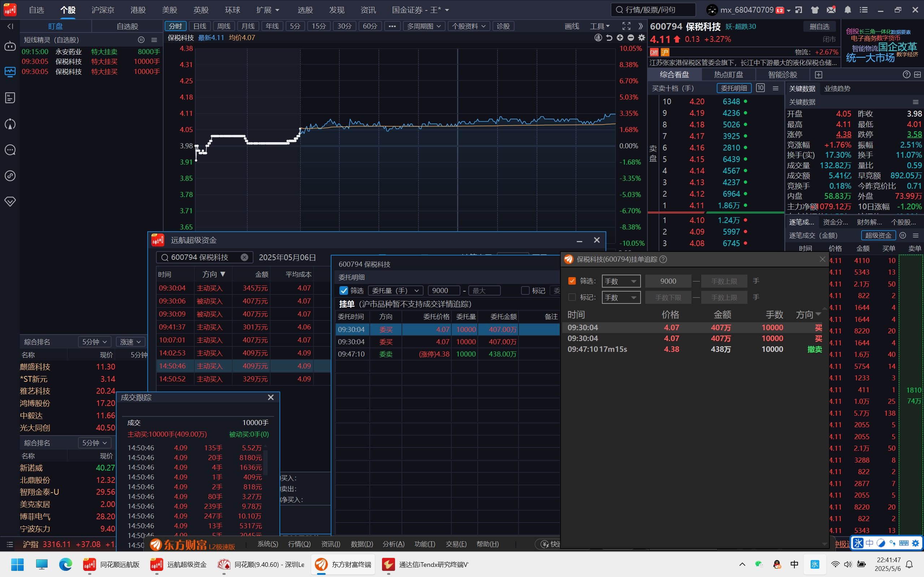Viewport: 924px width, 577px height.
Task: Click the add panel plus icon beside 智能诊股
Action: pyautogui.click(x=818, y=75)
